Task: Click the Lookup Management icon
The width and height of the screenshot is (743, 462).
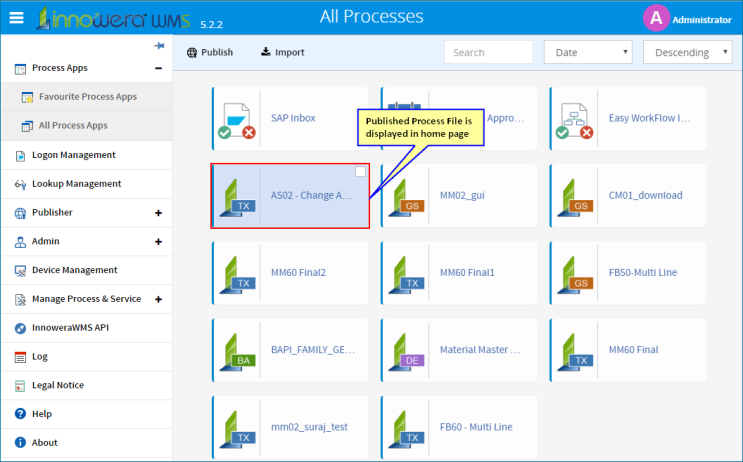Action: click(x=20, y=184)
